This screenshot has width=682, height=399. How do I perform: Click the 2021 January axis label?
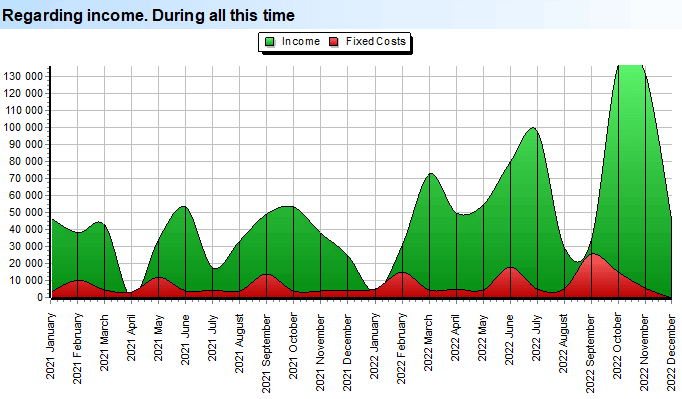(x=50, y=346)
